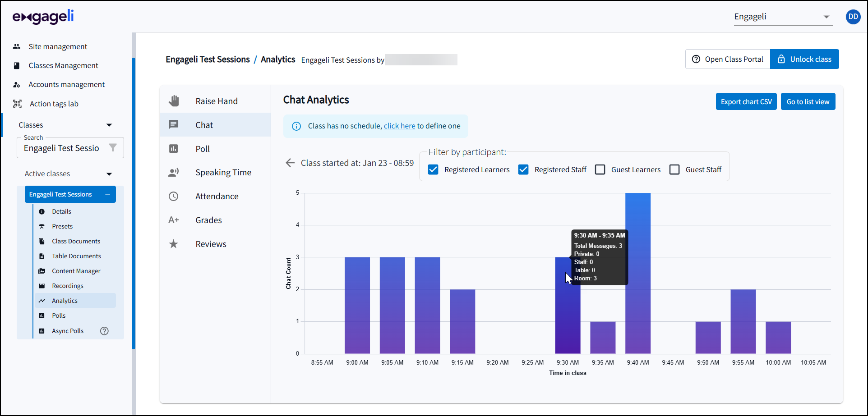Click the Action tags lab icon
The height and width of the screenshot is (416, 868).
17,104
